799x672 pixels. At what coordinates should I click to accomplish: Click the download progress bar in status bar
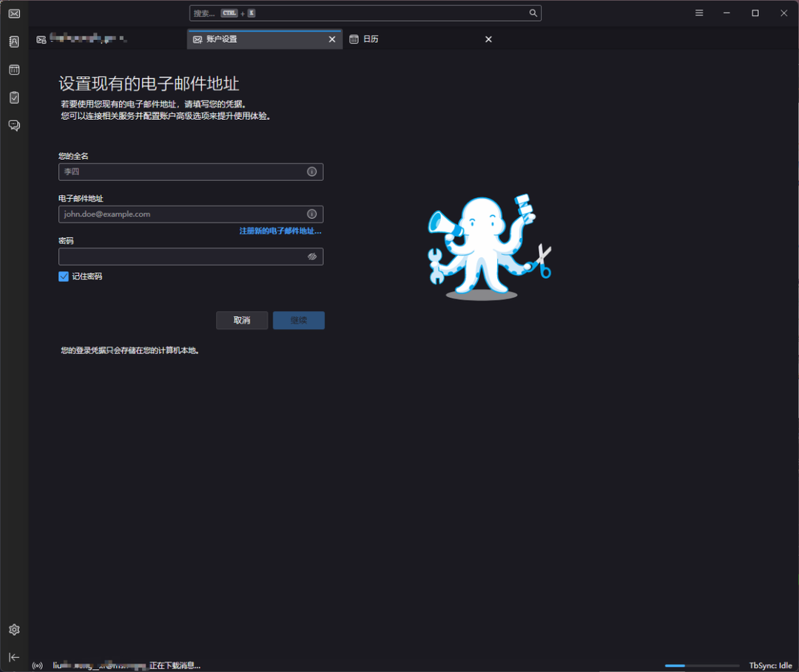pyautogui.click(x=701, y=665)
